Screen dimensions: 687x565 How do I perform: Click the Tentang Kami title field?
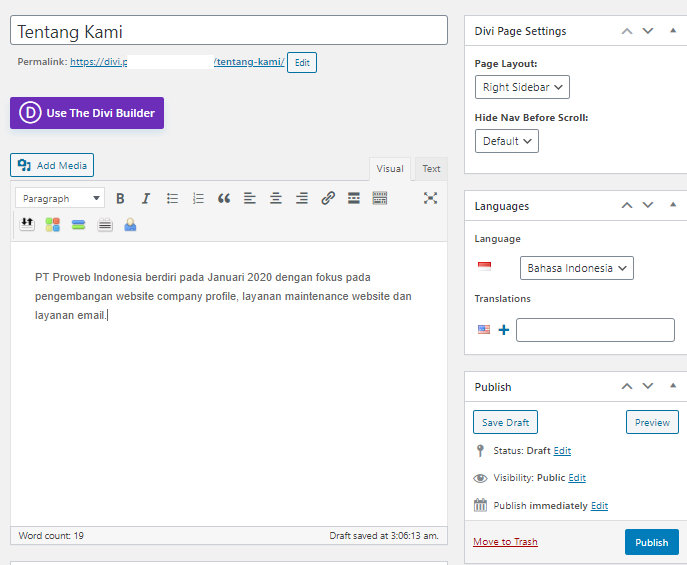coord(229,30)
